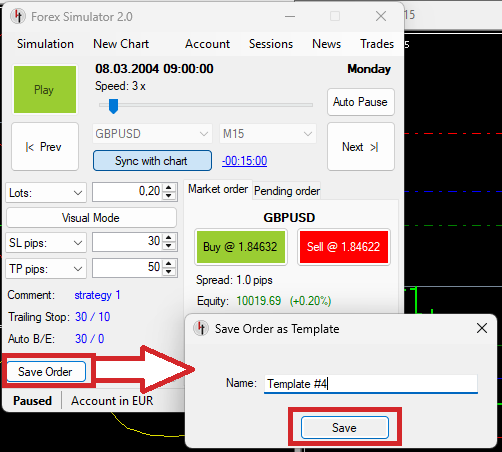
Task: Step forward with the Next button
Action: pos(361,147)
